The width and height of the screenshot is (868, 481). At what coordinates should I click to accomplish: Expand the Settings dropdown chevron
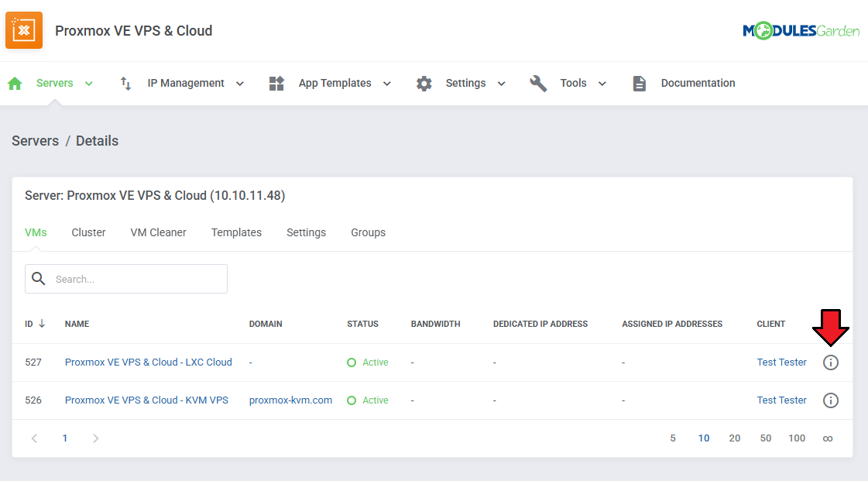click(x=502, y=84)
